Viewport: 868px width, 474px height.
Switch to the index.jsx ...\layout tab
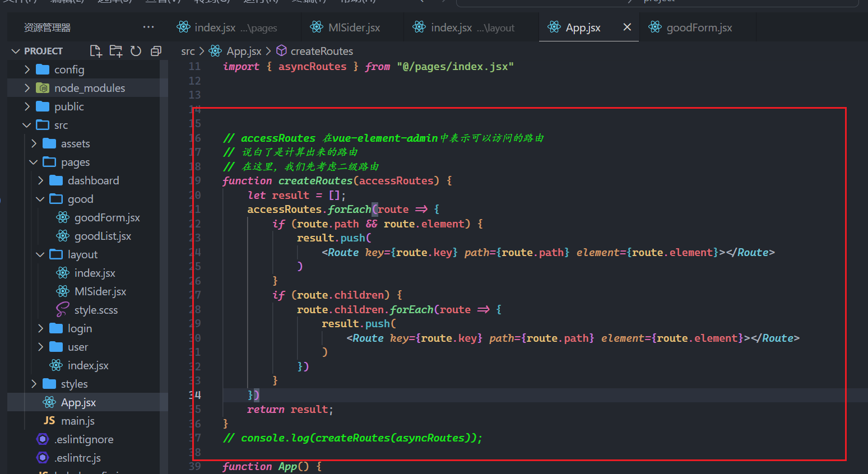471,27
